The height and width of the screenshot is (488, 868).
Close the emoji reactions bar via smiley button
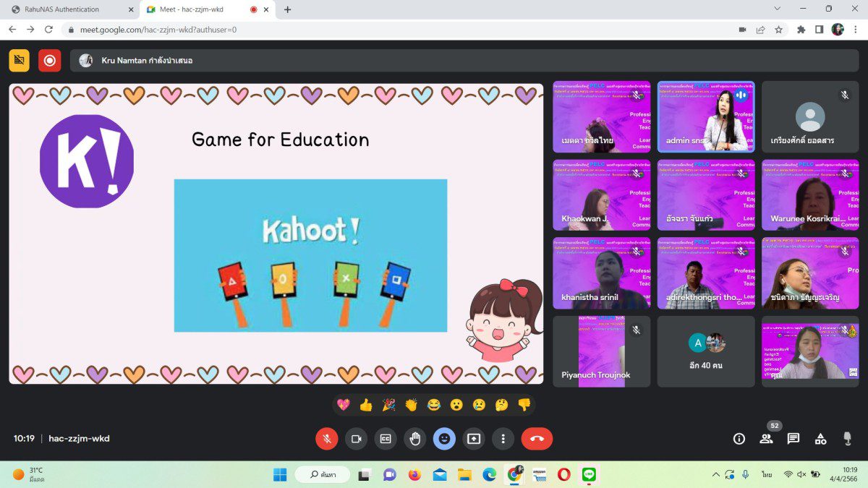click(x=444, y=438)
